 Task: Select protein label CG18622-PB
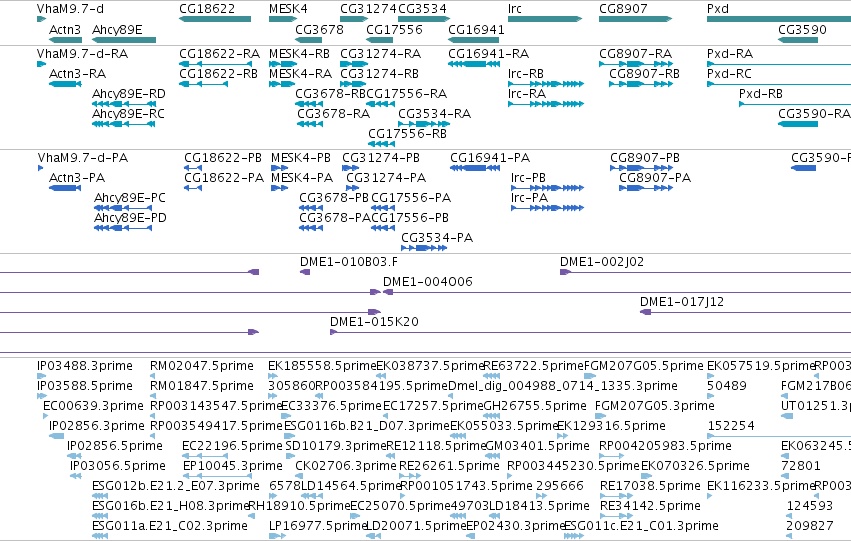pos(223,158)
